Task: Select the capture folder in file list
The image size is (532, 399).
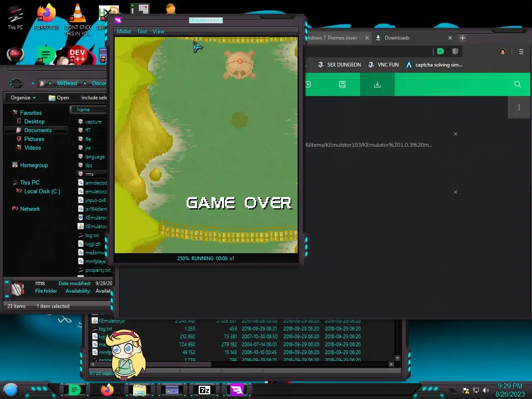Action: point(93,122)
